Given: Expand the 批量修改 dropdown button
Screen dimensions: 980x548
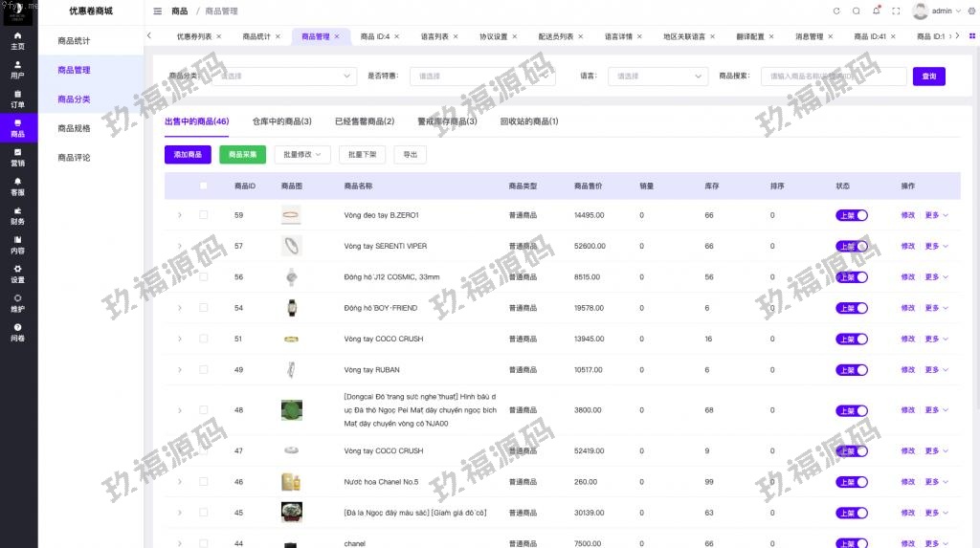Looking at the screenshot, I should click(x=302, y=154).
